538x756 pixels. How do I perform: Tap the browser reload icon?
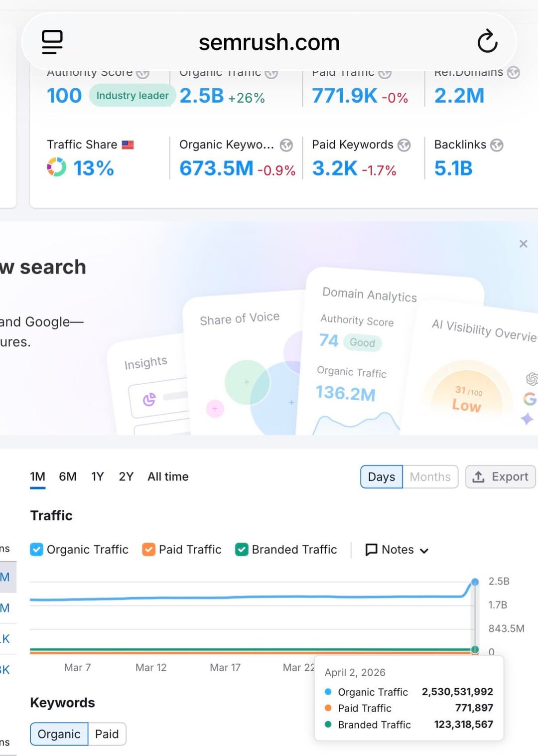(487, 42)
